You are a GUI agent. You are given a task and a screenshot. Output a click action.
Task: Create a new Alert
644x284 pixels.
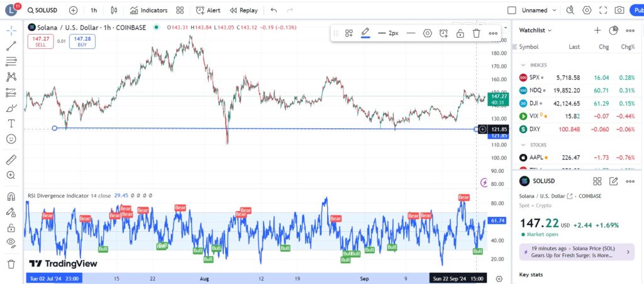pos(208,10)
